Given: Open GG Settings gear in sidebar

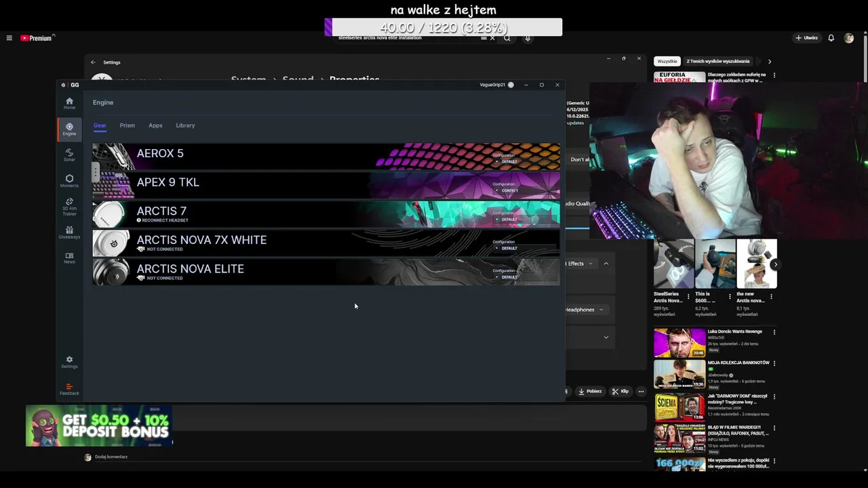Looking at the screenshot, I should [69, 362].
